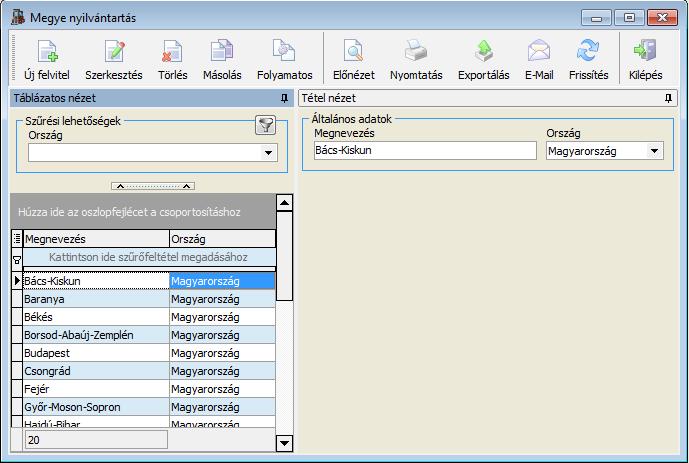Screen dimensions: 689x463
Task: Pin the Tétel nézet panel
Action: point(668,98)
